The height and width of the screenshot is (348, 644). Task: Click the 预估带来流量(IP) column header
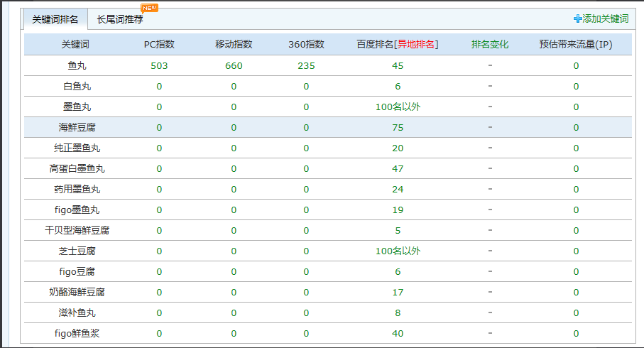tap(576, 44)
